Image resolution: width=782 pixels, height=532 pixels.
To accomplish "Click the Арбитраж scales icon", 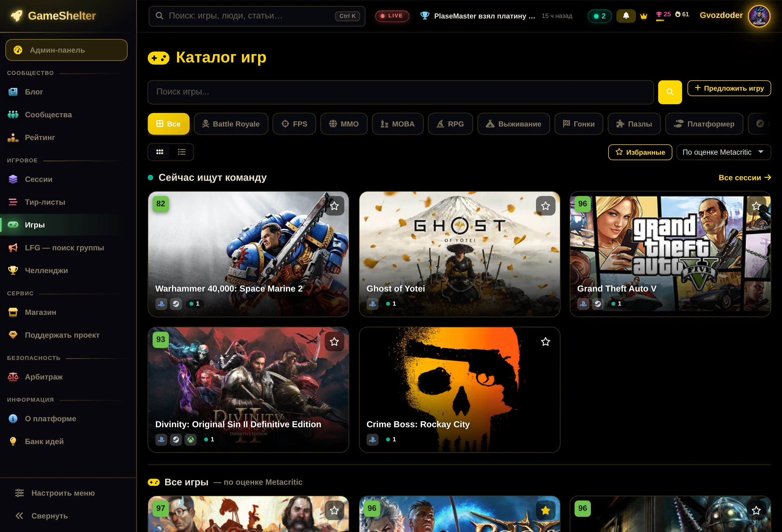I will point(13,377).
